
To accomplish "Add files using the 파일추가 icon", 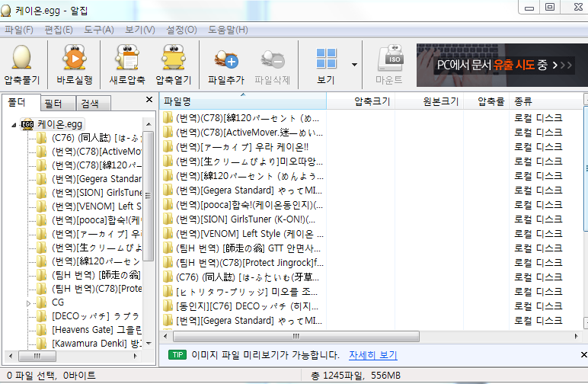I will pos(226,59).
